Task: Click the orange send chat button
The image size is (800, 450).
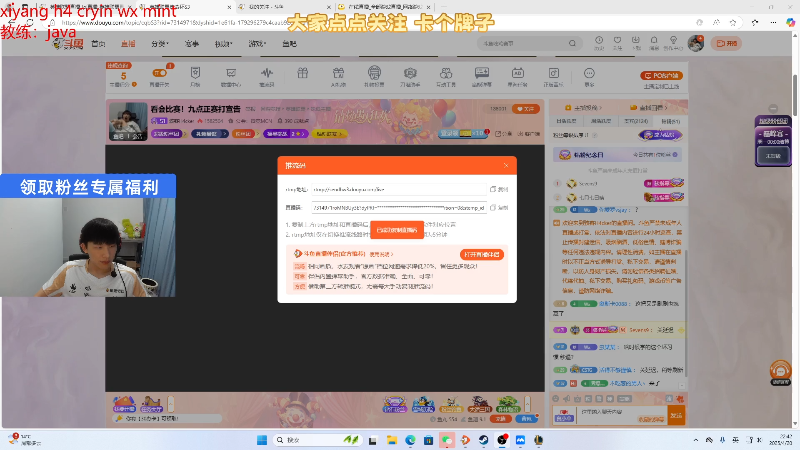Action: click(676, 415)
